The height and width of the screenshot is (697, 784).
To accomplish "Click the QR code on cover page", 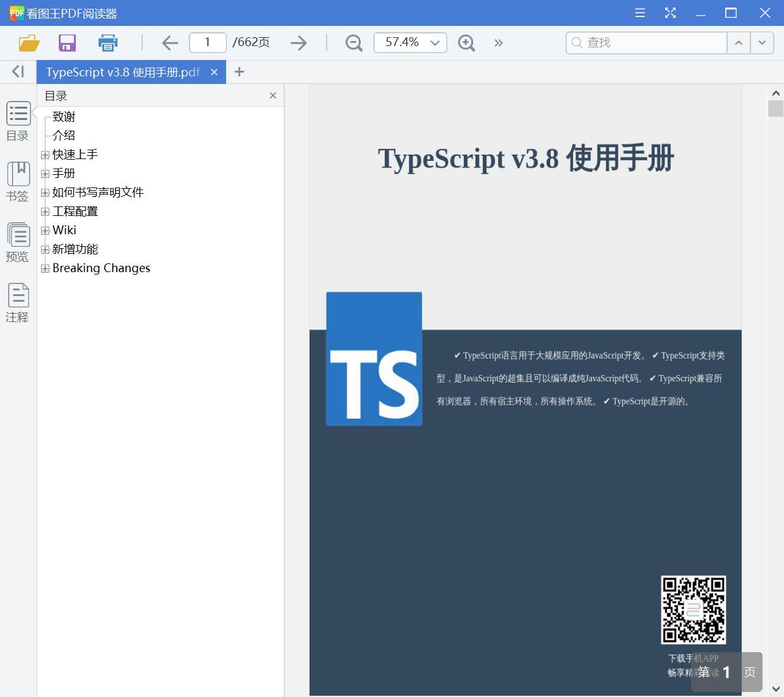I will point(693,610).
